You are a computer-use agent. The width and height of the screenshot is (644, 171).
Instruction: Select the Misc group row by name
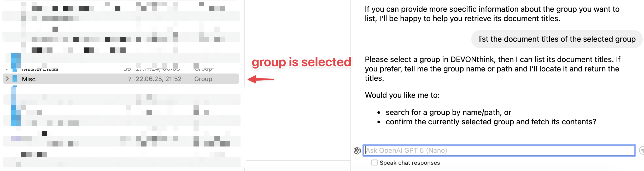point(29,79)
